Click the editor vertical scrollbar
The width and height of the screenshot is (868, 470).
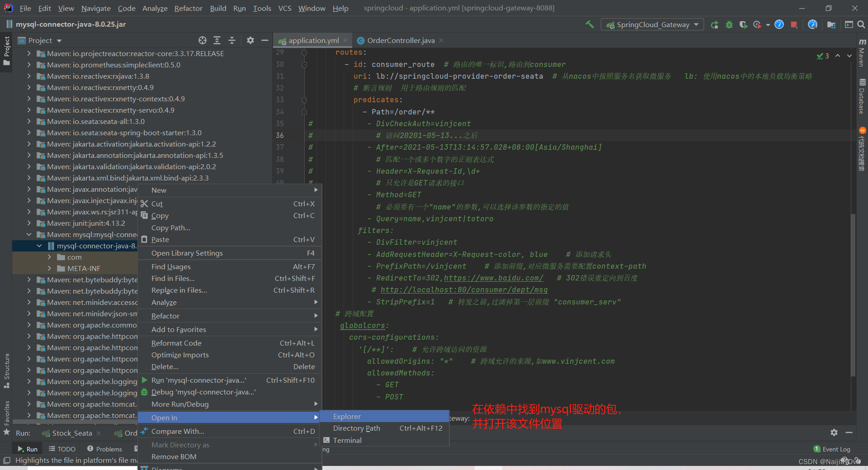point(853,294)
